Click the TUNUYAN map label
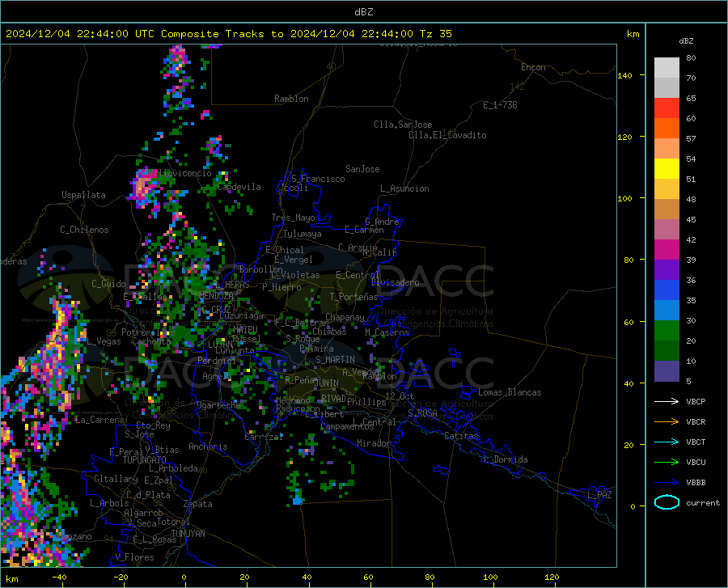The height and width of the screenshot is (588, 728). tap(188, 534)
